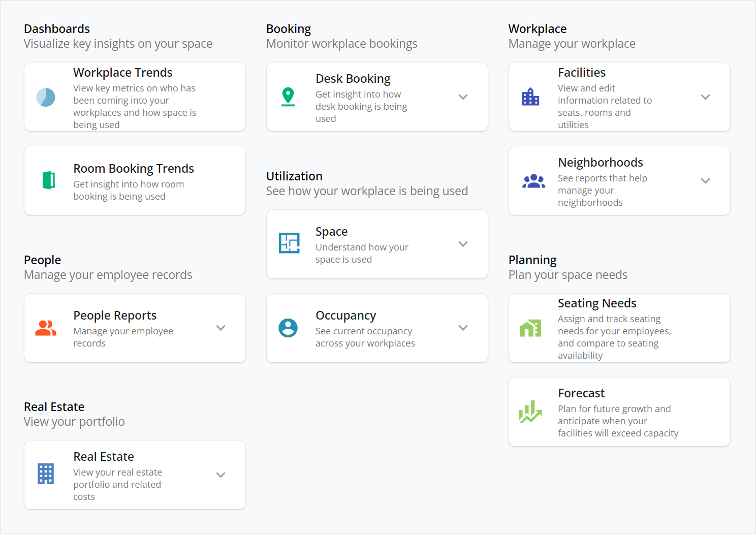
Task: Expand the Facilities card options
Action: click(705, 97)
